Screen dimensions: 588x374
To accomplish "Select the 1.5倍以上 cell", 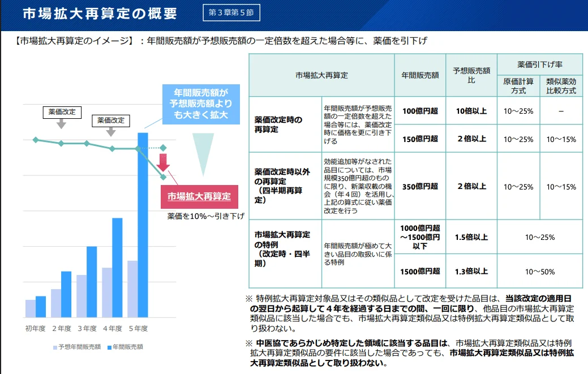I will click(x=471, y=237).
